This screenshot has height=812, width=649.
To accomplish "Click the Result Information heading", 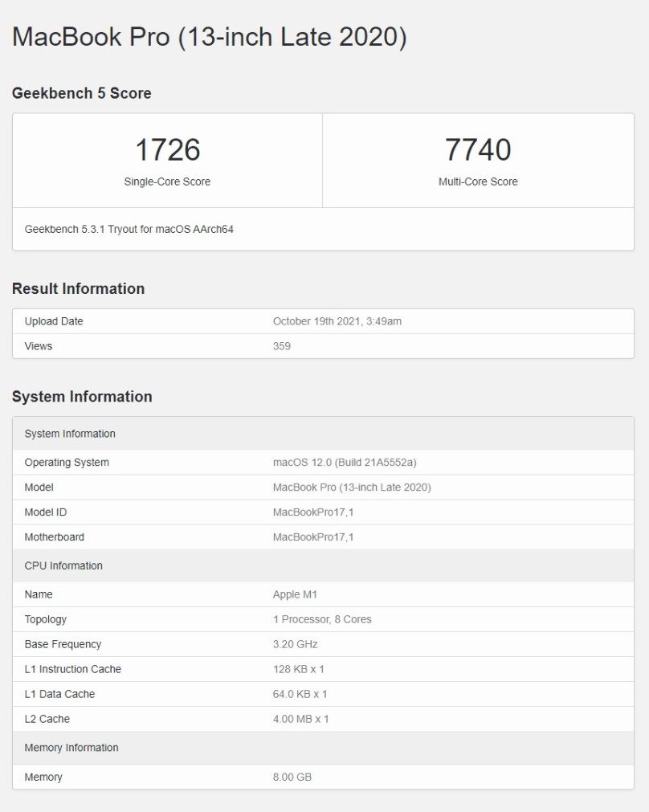I will [x=78, y=288].
